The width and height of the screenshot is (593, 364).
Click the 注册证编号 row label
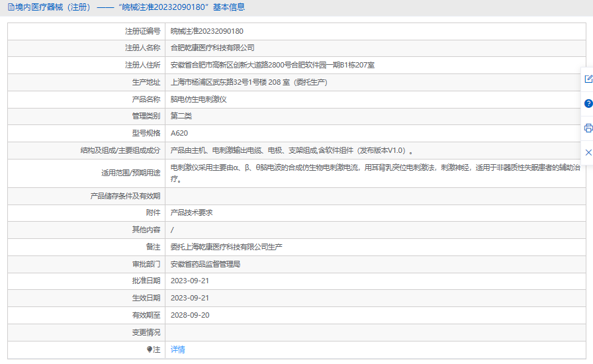point(142,31)
